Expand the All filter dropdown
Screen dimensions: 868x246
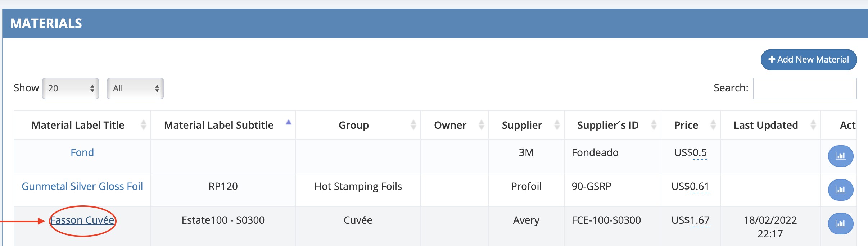(x=135, y=88)
